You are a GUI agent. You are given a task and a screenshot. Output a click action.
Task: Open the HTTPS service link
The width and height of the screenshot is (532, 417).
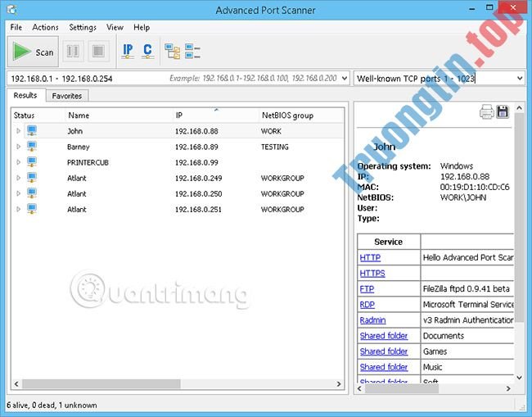point(372,273)
